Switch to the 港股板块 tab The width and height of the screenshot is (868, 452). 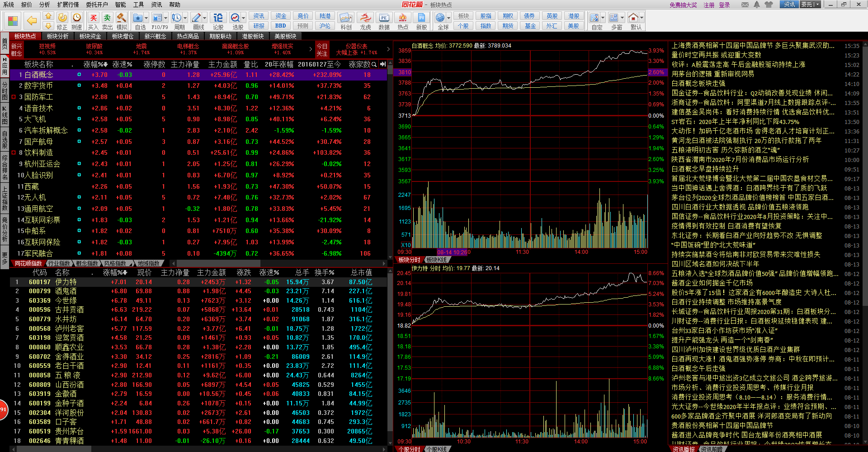253,36
